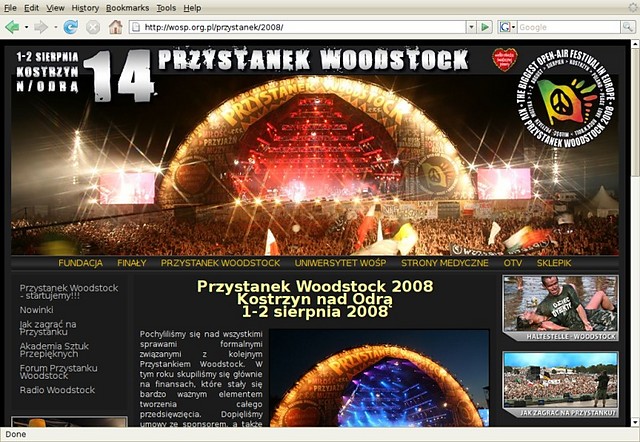The height and width of the screenshot is (442, 640).
Task: Open PRZYSTANEK WOODSTOCK in the yellow nav bar
Action: [x=220, y=263]
